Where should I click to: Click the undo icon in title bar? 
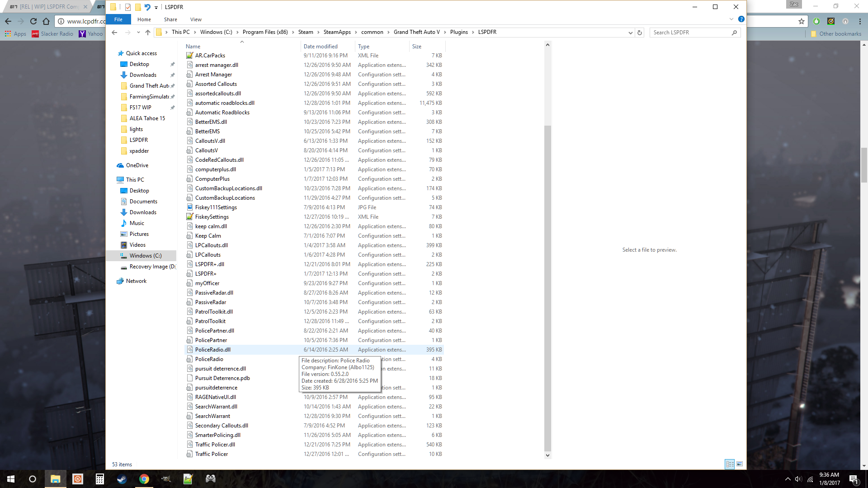coord(147,7)
